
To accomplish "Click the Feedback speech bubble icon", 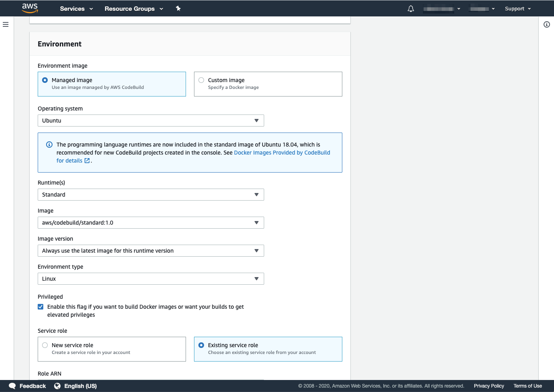I will point(12,386).
